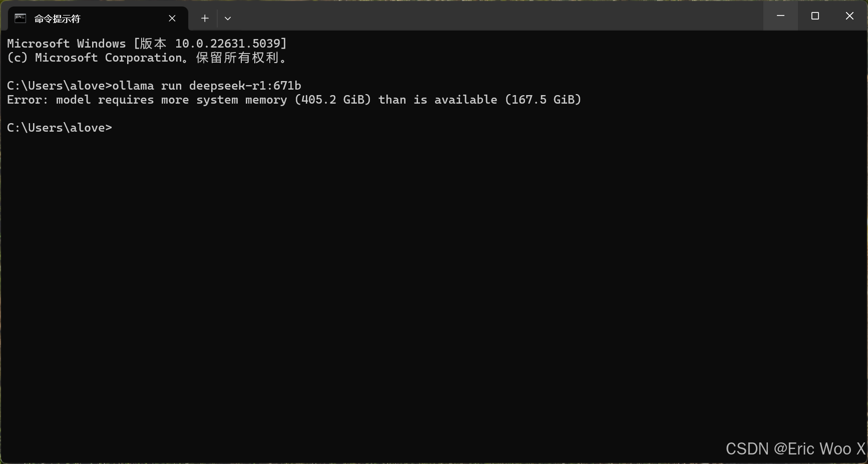Open a new terminal tab with the plus icon

coord(204,18)
